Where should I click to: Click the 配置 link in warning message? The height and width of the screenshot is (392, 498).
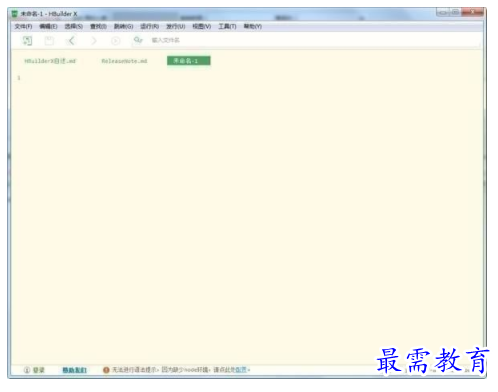coord(241,370)
